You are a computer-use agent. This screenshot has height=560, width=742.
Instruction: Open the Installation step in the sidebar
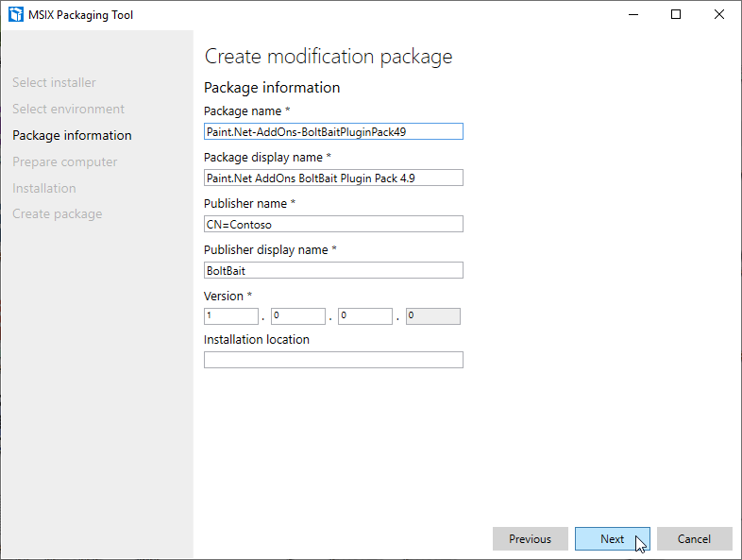pos(43,189)
